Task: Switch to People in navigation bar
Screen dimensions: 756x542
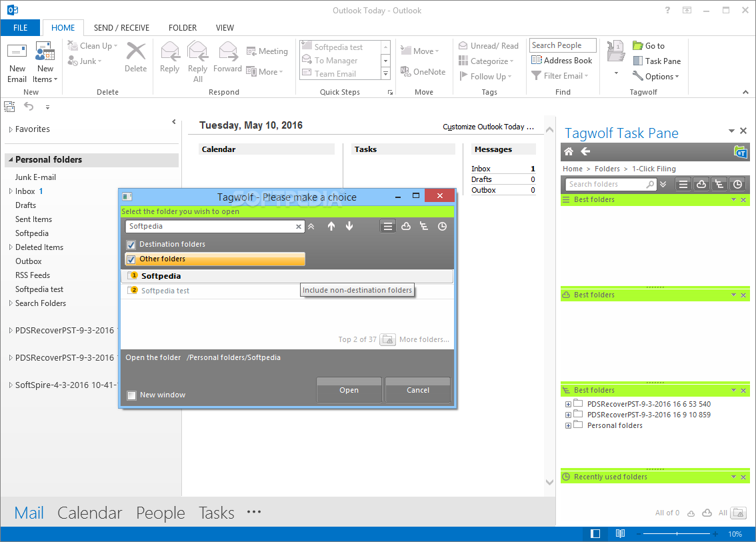Action: coord(161,513)
